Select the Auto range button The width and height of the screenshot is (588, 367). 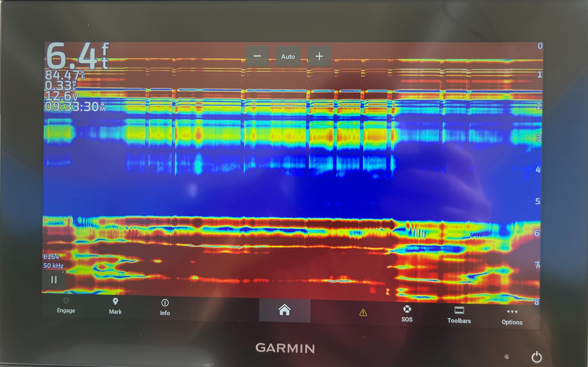288,56
